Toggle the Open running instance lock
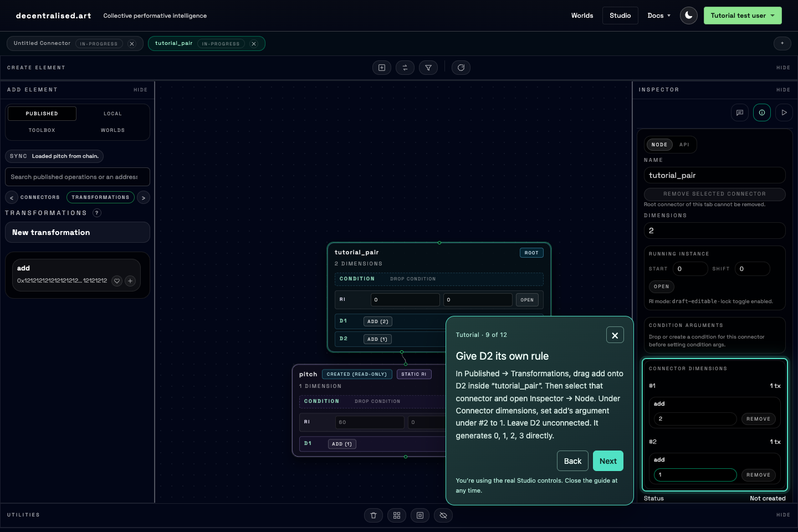This screenshot has width=798, height=532. pyautogui.click(x=662, y=287)
